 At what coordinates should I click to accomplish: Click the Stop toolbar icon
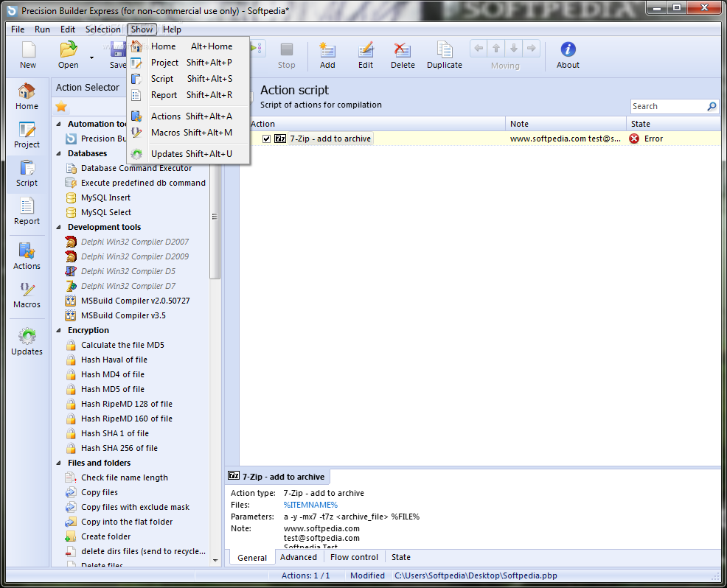(287, 49)
